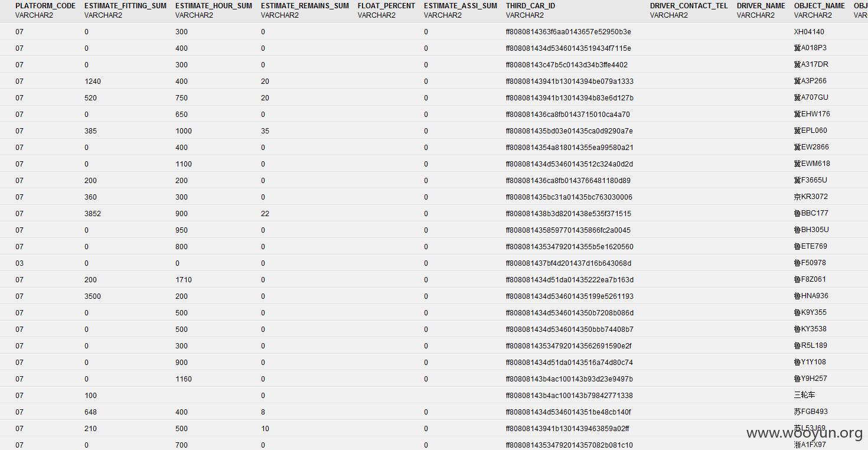Click hour sum value 1160
This screenshot has width=868, height=450.
pyautogui.click(x=184, y=379)
